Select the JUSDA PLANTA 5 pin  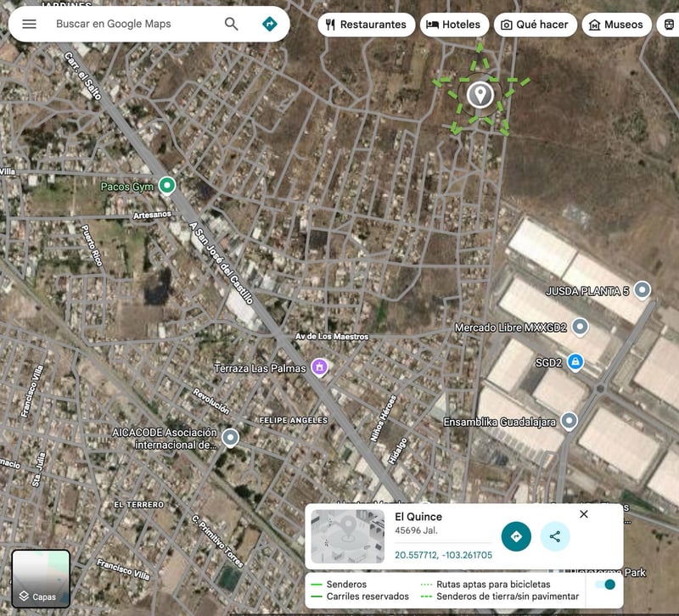(642, 290)
